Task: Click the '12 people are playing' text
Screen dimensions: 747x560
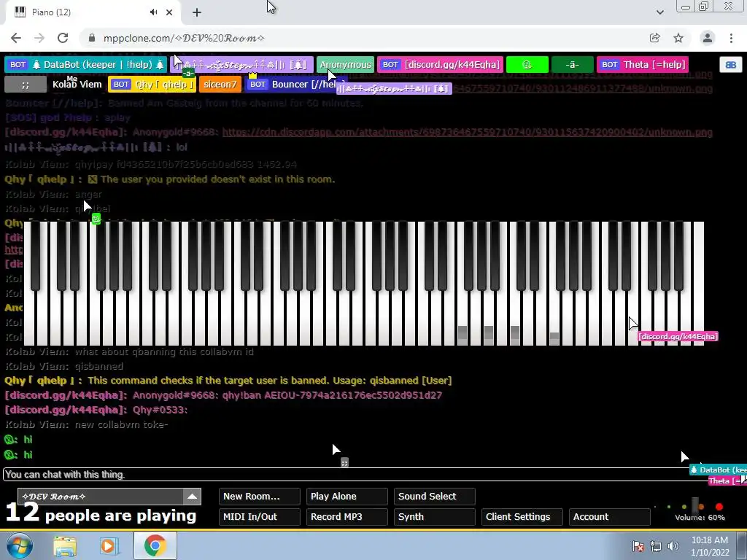Action: [x=101, y=514]
